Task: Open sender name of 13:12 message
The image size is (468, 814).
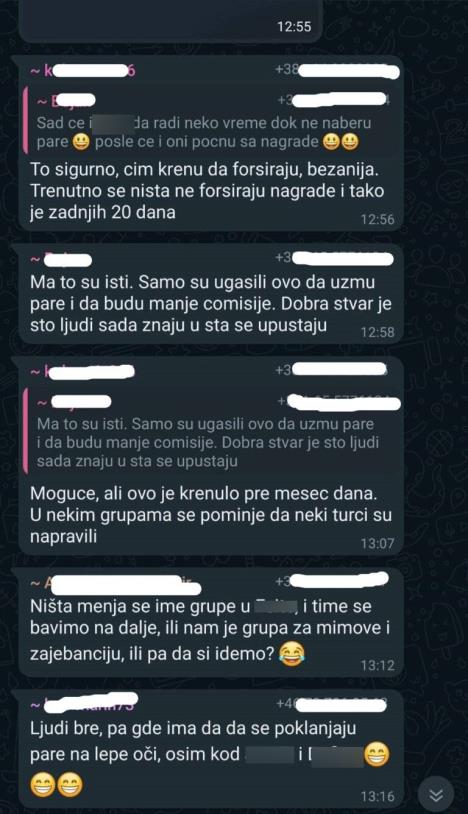Action: (115, 585)
